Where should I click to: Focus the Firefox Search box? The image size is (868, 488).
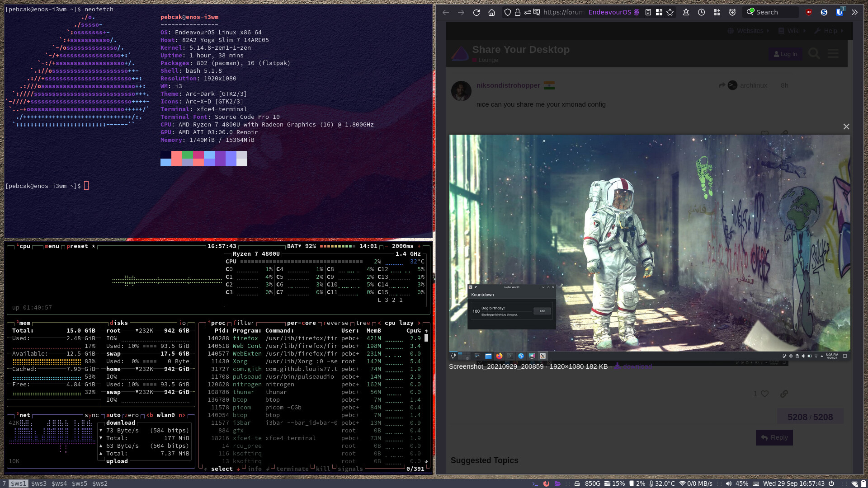[770, 12]
